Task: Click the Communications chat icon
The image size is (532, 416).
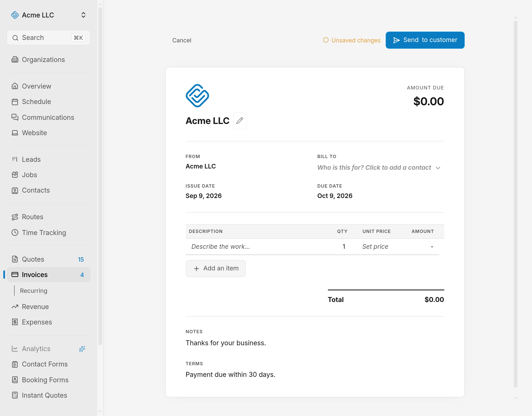Action: click(15, 117)
